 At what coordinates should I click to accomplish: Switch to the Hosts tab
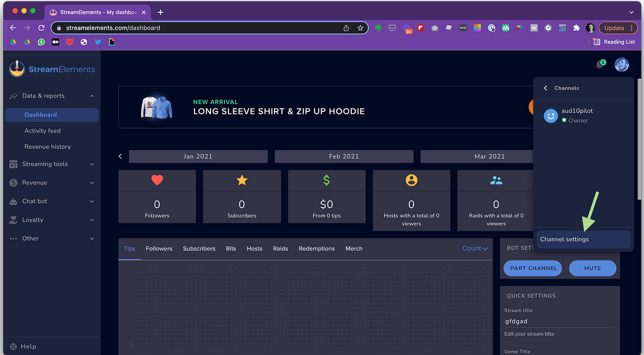coord(254,248)
